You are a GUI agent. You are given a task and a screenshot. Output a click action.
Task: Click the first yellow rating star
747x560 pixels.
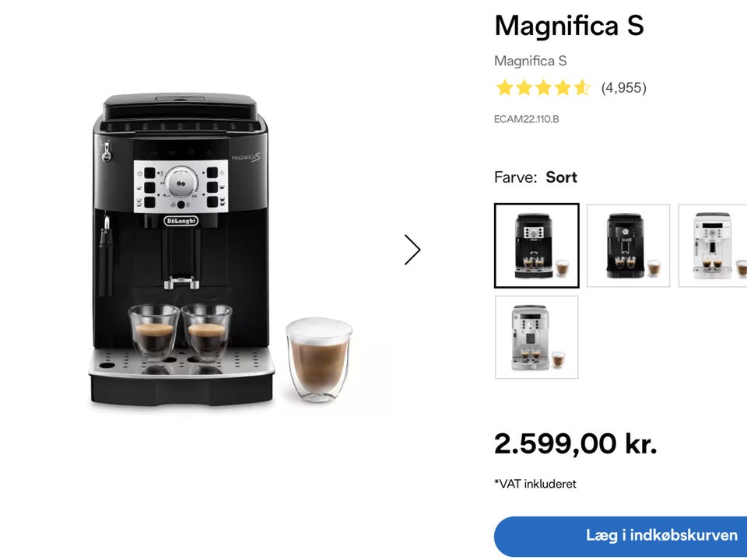click(x=504, y=88)
